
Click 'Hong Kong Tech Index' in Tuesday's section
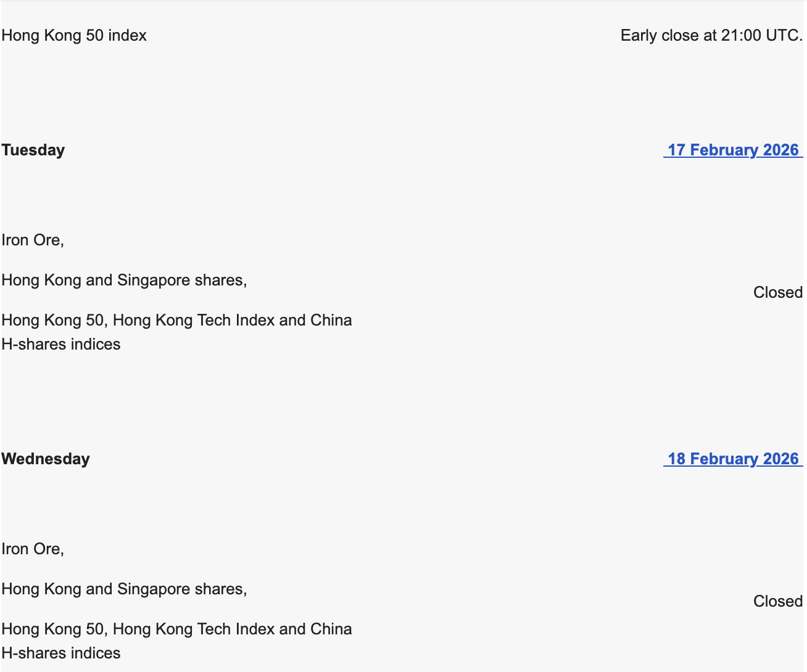tap(194, 320)
